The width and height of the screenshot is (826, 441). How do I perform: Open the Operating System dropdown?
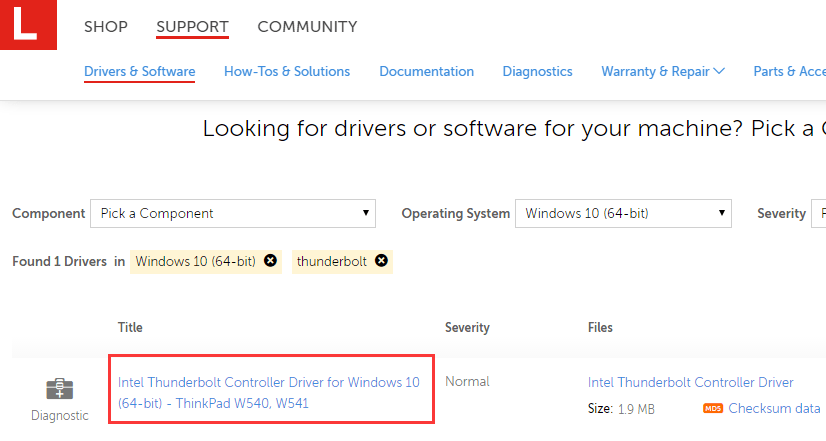[623, 213]
